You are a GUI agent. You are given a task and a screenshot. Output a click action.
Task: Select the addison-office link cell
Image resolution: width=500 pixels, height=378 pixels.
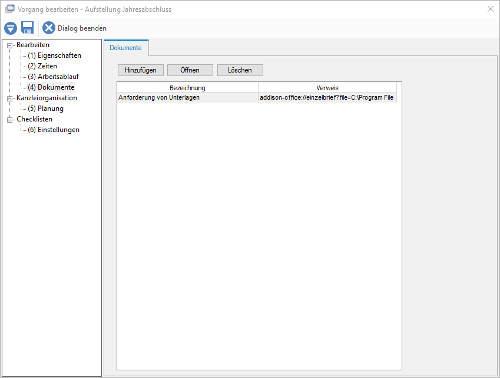327,98
